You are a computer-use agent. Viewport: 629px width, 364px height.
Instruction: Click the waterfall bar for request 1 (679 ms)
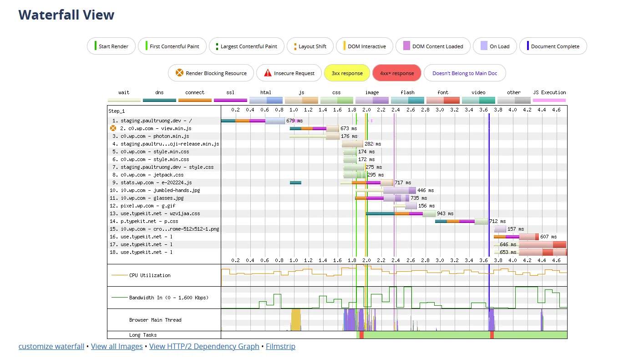tap(253, 121)
